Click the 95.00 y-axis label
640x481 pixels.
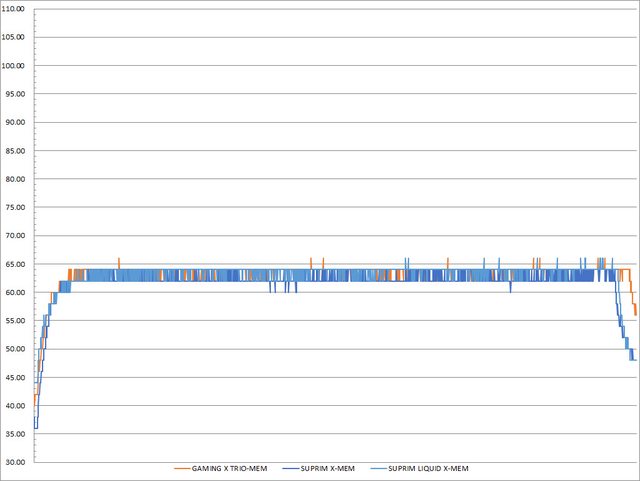coord(18,94)
